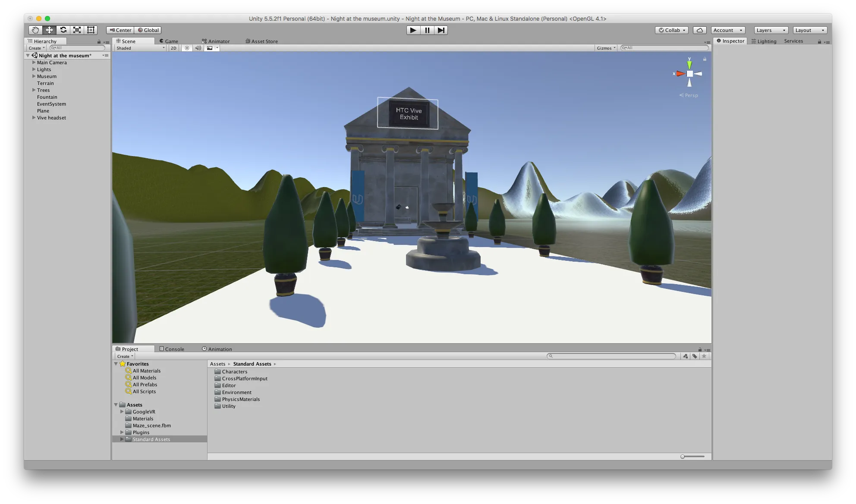Image resolution: width=856 pixels, height=504 pixels.
Task: Toggle 2D scene view mode
Action: (173, 48)
